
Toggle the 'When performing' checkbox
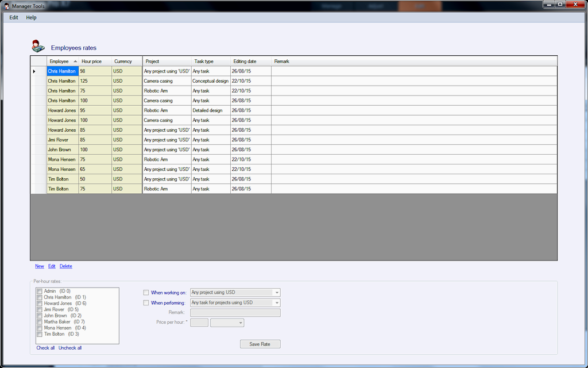(146, 303)
